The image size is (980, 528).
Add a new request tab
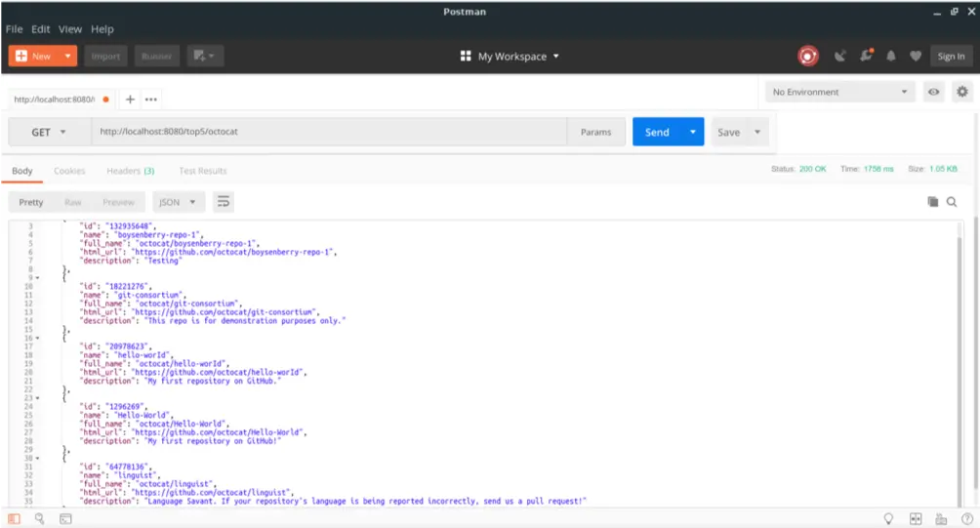(x=130, y=100)
